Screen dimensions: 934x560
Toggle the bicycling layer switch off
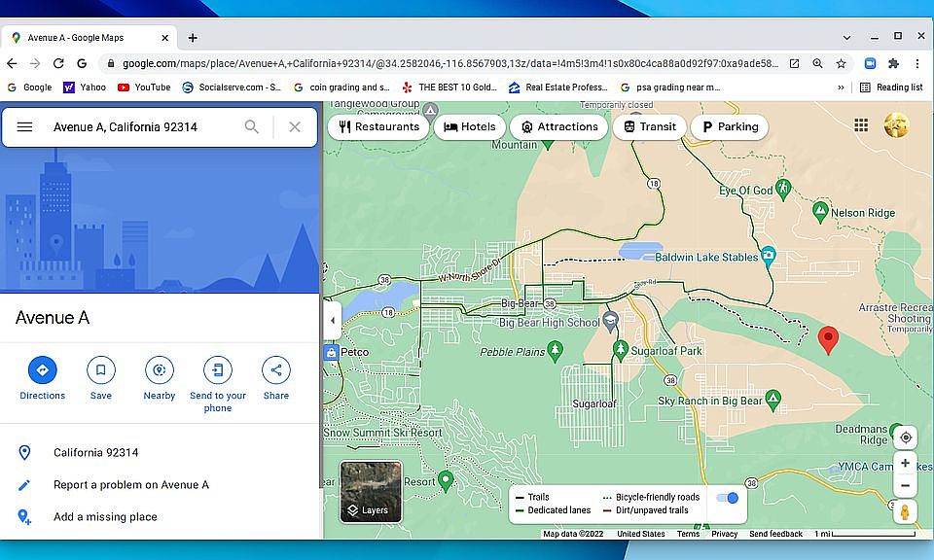coord(728,498)
